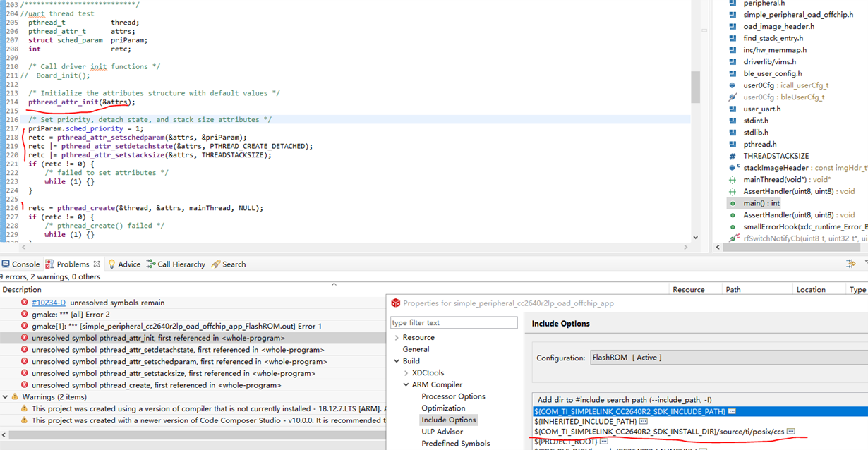Click the code editor vertical scrollbar thumb

point(695,87)
